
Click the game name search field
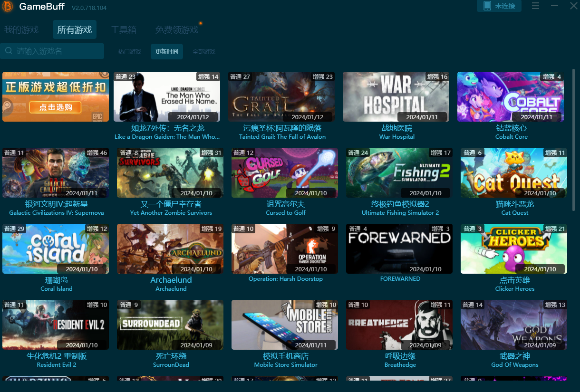(x=57, y=51)
